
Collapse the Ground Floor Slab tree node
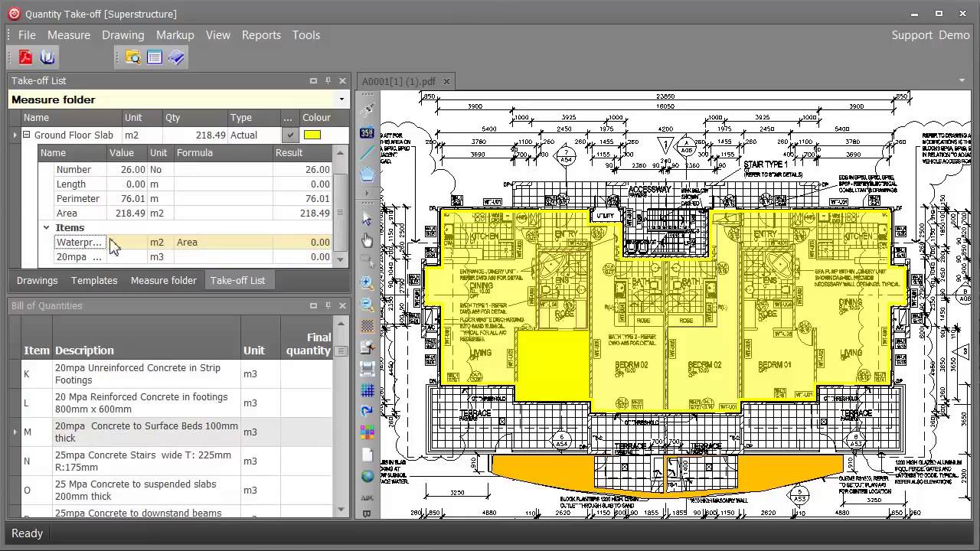pos(26,135)
